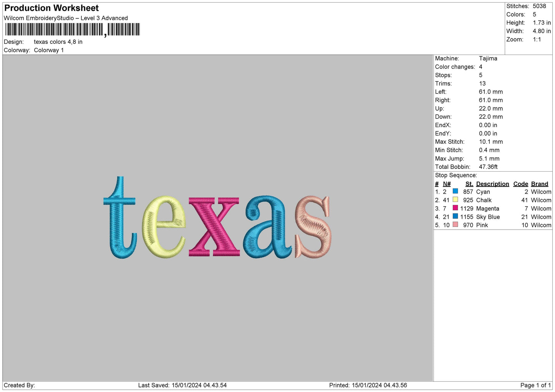Click the Chalk yellow color swatch
The height and width of the screenshot is (392, 555).
(x=455, y=200)
